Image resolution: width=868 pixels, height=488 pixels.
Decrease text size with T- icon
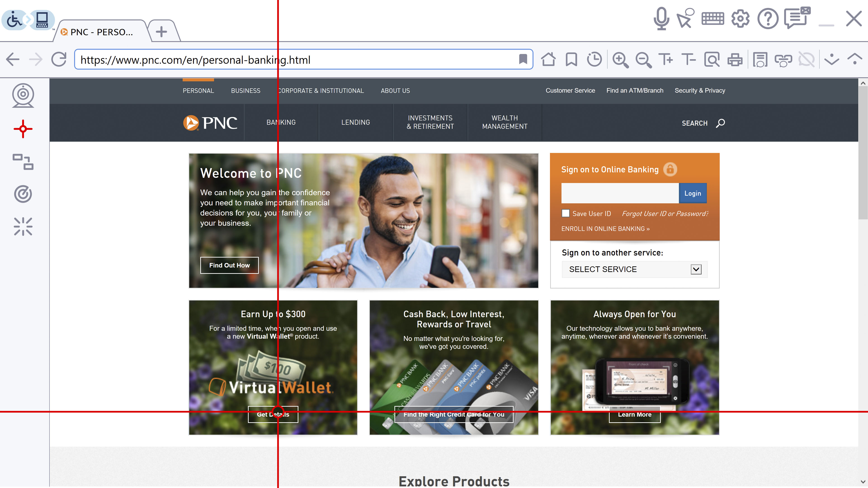[688, 60]
